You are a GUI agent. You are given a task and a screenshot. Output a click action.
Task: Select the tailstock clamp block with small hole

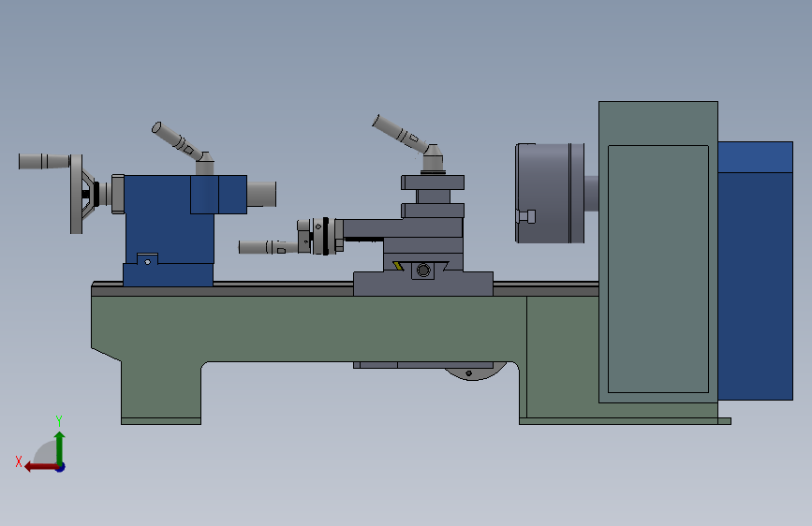147,259
